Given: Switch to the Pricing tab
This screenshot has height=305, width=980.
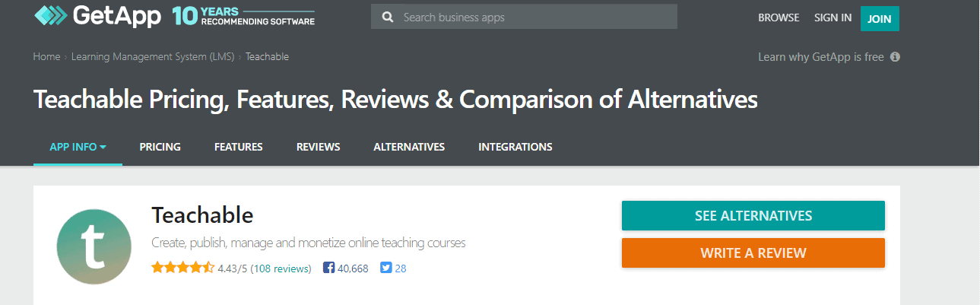Looking at the screenshot, I should pyautogui.click(x=160, y=147).
